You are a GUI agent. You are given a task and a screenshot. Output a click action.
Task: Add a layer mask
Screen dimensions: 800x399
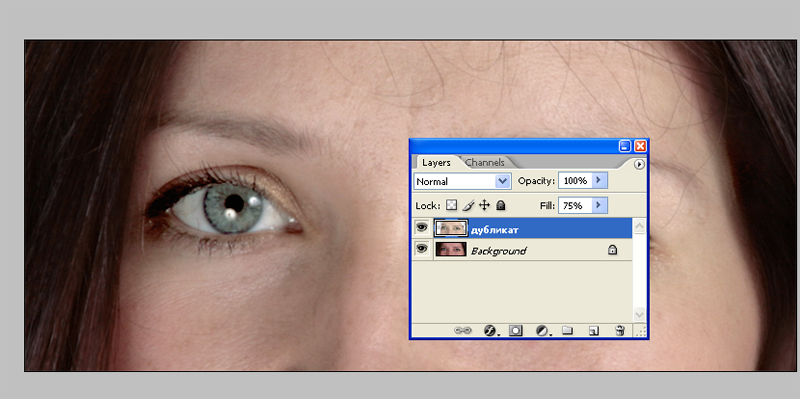(515, 331)
